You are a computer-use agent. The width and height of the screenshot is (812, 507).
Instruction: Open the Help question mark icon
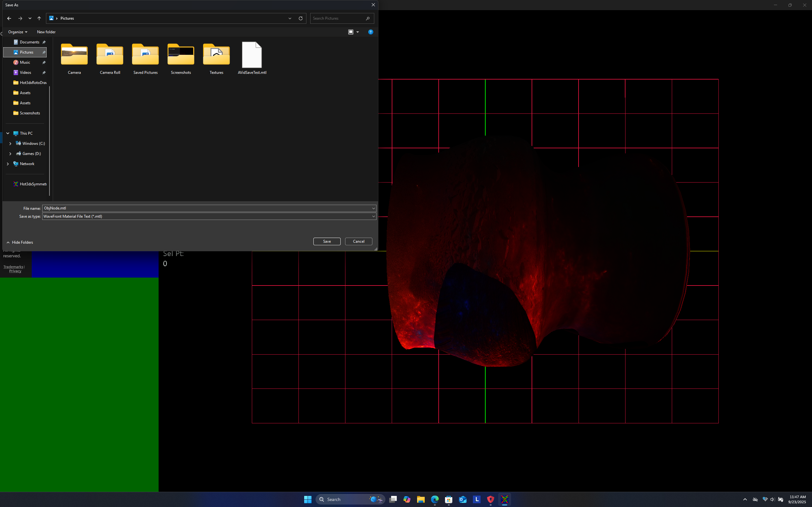coord(370,32)
